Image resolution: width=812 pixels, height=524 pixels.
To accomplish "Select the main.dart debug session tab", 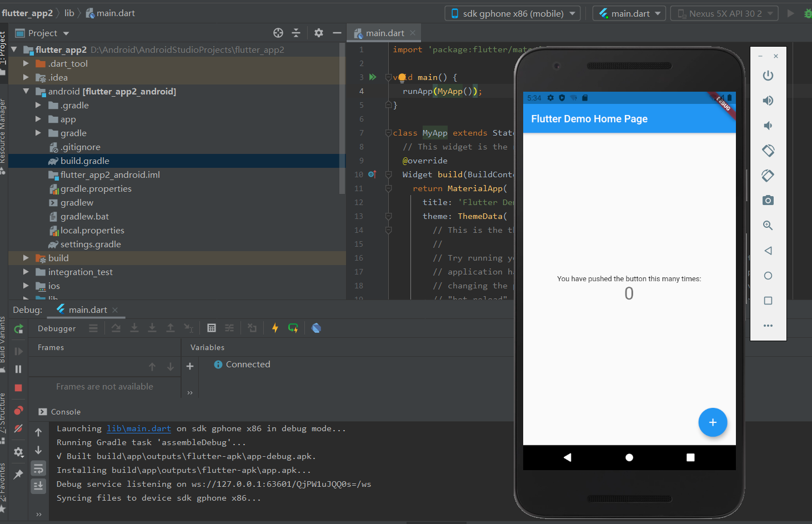I will click(x=87, y=310).
